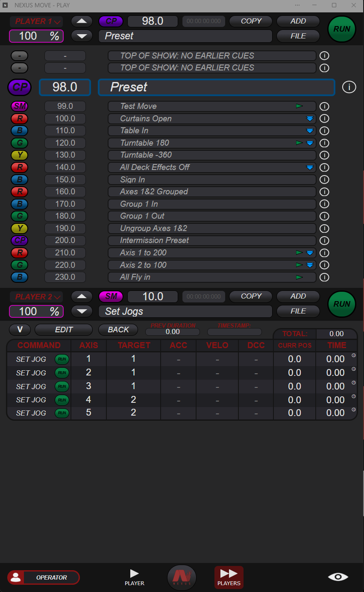Toggle the V button in Player 2 panel

point(20,330)
